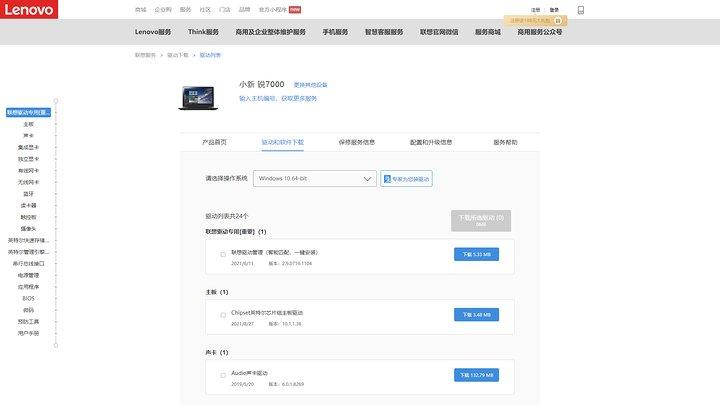Download the 132.79 MB Audio driver
This screenshot has width=720, height=405.
pos(476,375)
